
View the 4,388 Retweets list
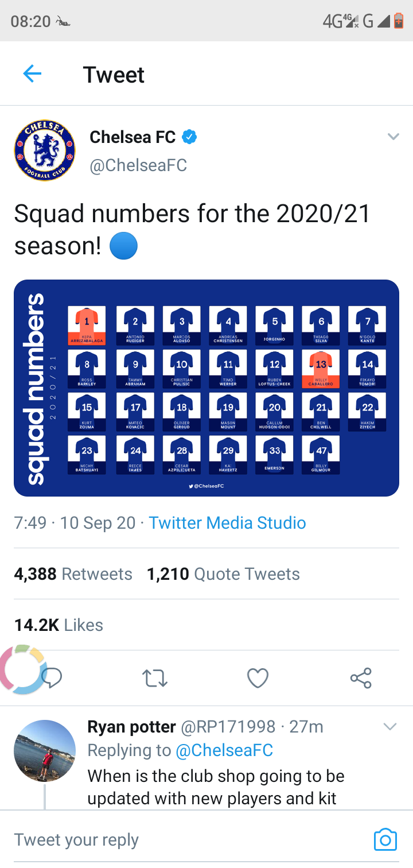tap(73, 574)
